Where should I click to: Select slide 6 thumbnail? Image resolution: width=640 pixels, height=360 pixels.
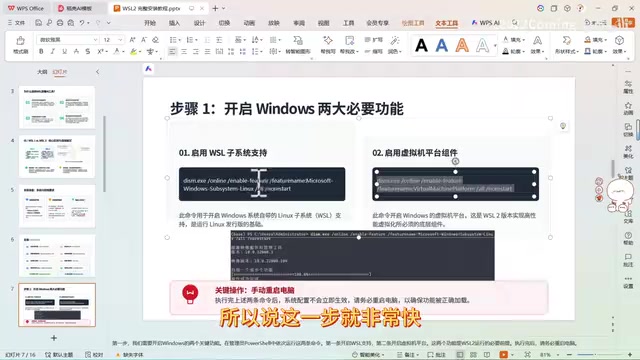pos(57,256)
